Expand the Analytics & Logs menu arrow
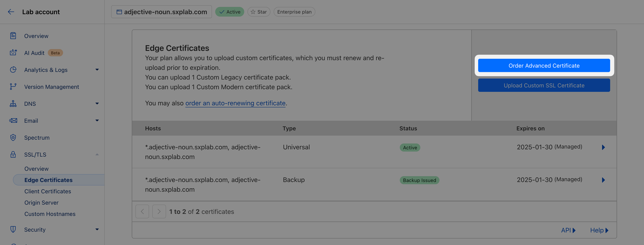 point(97,70)
